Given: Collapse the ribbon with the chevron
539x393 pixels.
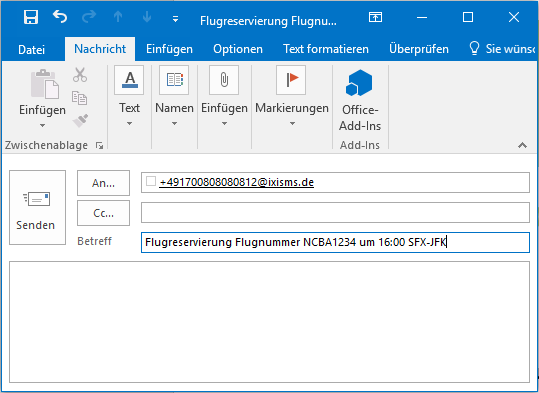Looking at the screenshot, I should 522,145.
